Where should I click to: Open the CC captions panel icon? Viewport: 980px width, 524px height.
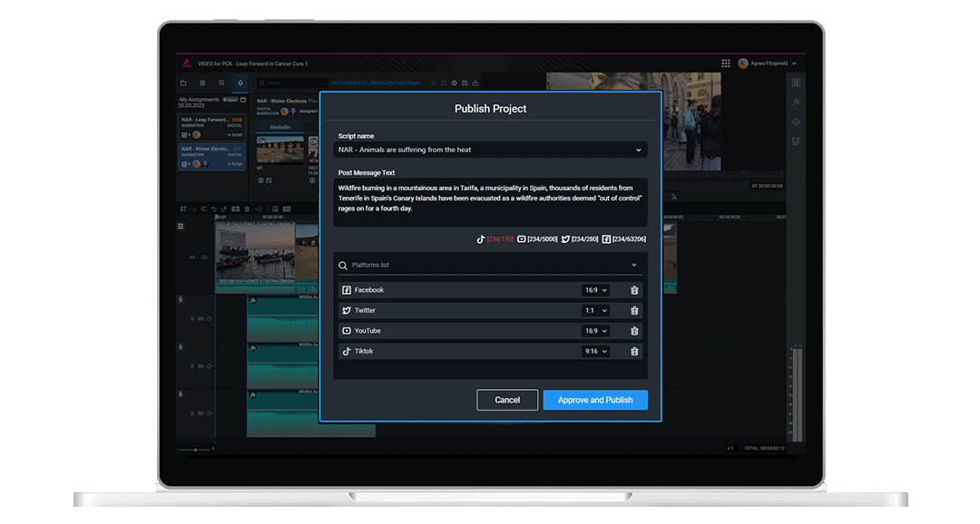(x=796, y=141)
